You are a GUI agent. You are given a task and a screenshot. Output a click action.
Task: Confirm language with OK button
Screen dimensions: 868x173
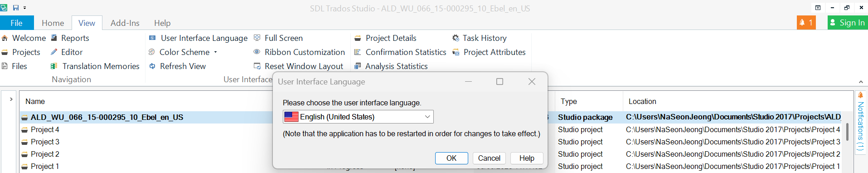tap(451, 158)
